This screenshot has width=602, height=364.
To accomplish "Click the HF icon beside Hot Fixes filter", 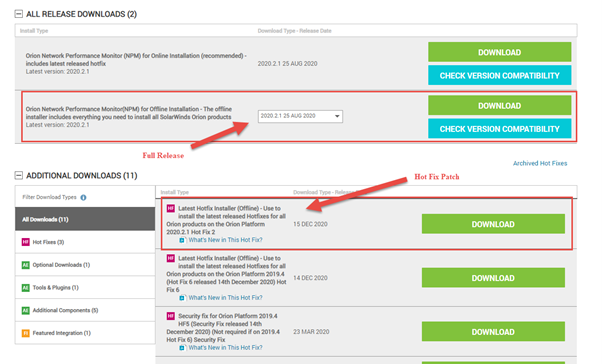I will 26,242.
